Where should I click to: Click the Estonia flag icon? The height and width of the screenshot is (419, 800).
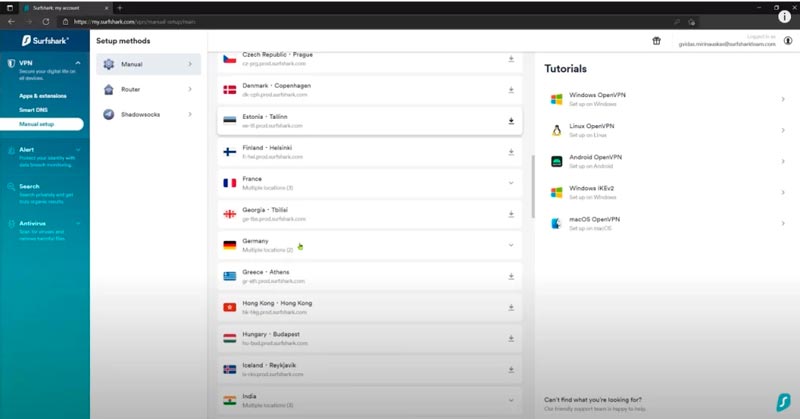pyautogui.click(x=230, y=121)
